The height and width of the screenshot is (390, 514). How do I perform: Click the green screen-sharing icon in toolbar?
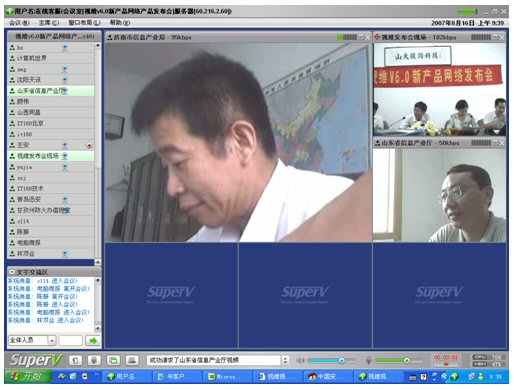coord(113,360)
